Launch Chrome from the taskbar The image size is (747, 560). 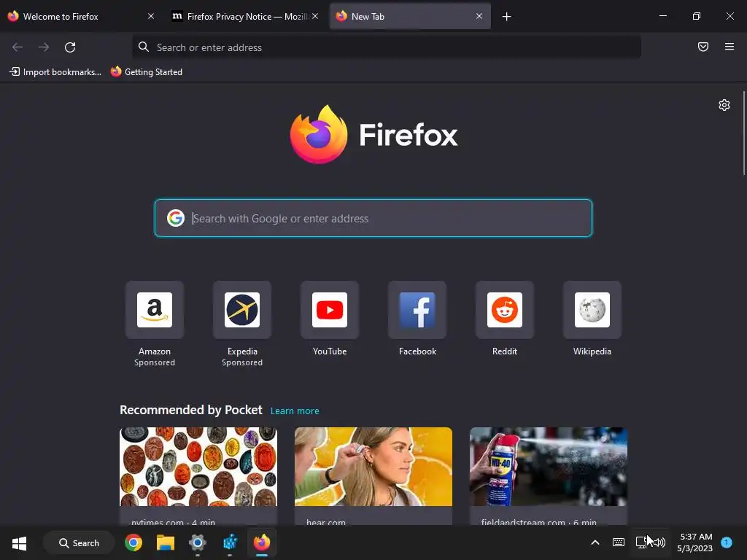coord(133,542)
